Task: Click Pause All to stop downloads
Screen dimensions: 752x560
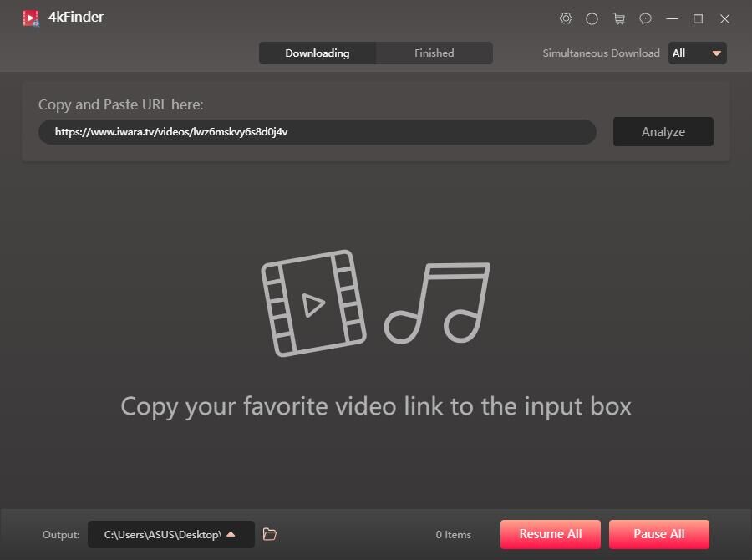Action: (x=658, y=534)
